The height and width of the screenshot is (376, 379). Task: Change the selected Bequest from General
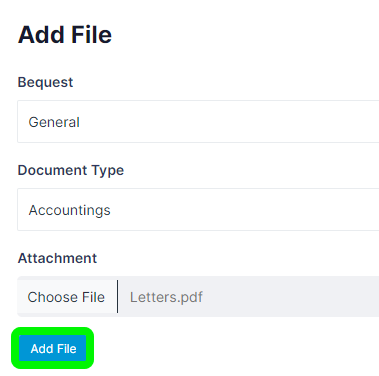198,122
